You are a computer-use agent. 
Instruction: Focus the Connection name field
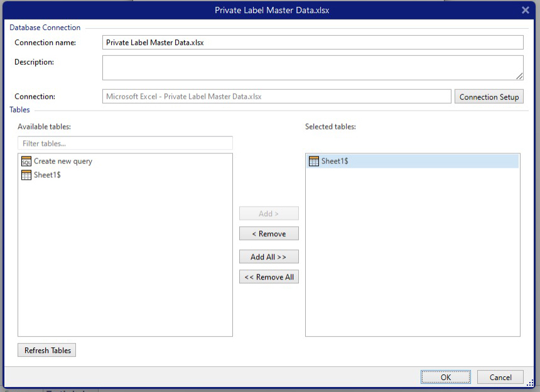point(313,42)
